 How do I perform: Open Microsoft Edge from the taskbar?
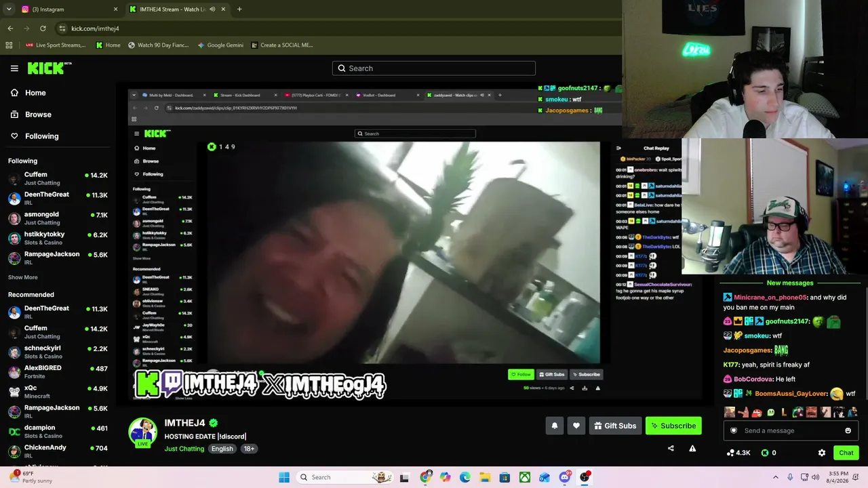(465, 477)
